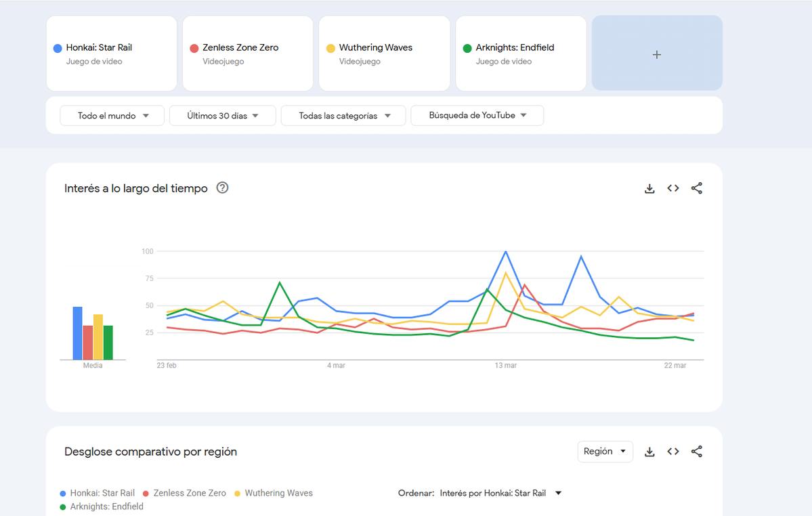The width and height of the screenshot is (812, 516).
Task: Download the Interés a lo largo del tiempo data
Action: pyautogui.click(x=649, y=188)
